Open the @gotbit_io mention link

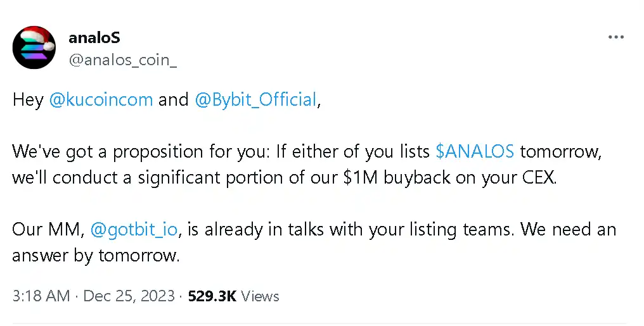(x=134, y=229)
